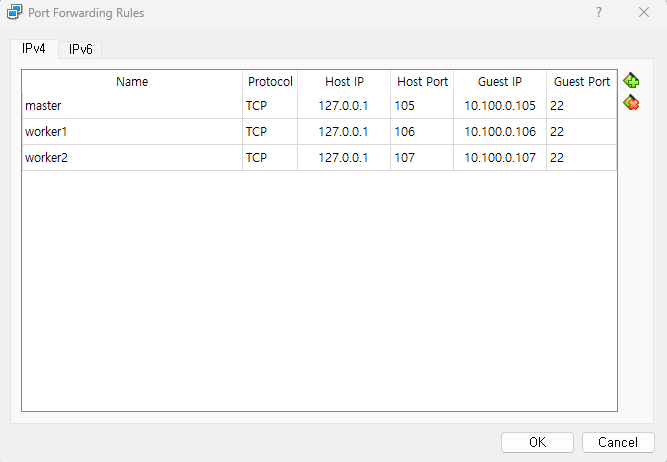Select guest IP 10.100.0.106 cell
The width and height of the screenshot is (667, 462).
[x=500, y=132]
